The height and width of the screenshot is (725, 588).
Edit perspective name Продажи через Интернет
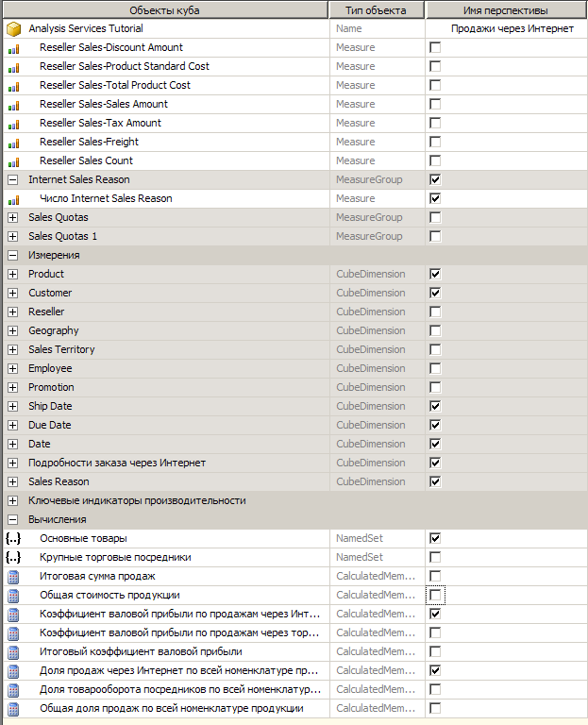[x=512, y=28]
